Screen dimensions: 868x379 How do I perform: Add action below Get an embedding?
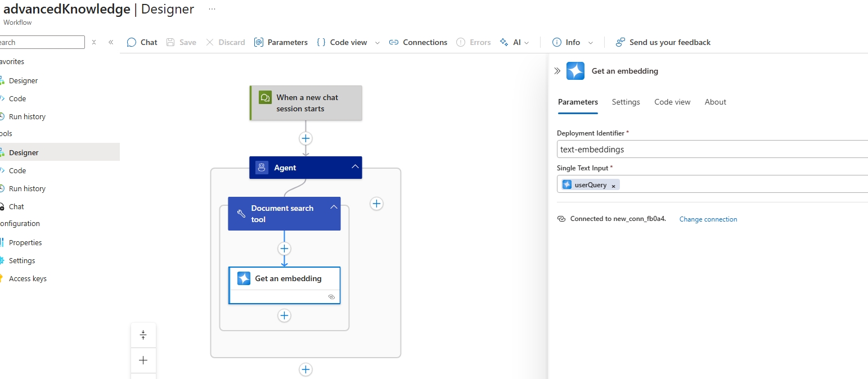click(284, 315)
